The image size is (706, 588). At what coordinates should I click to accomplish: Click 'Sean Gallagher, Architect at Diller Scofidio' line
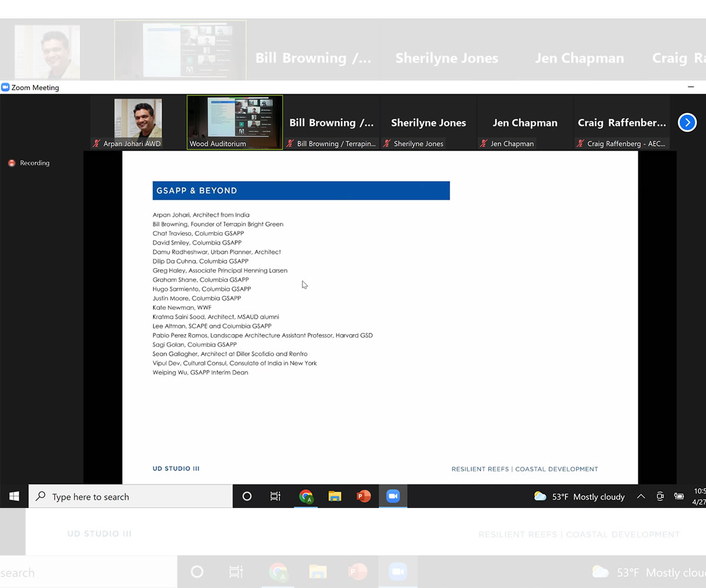click(x=230, y=354)
